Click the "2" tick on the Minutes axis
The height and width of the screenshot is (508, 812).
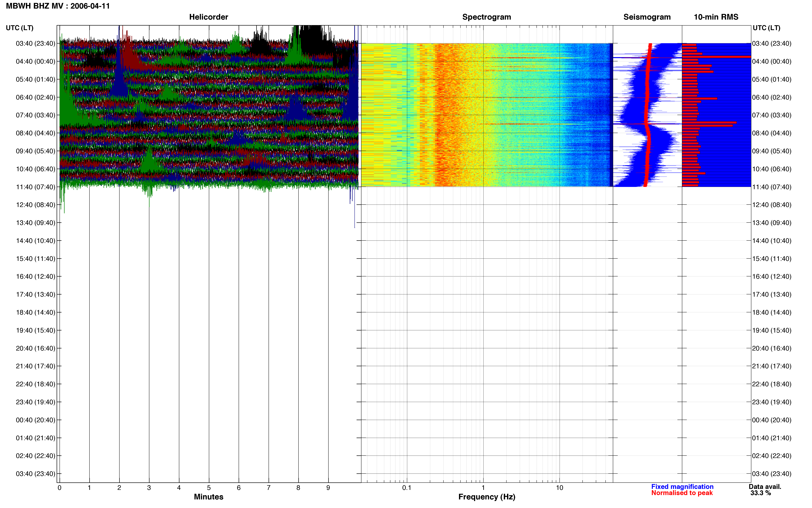[119, 488]
